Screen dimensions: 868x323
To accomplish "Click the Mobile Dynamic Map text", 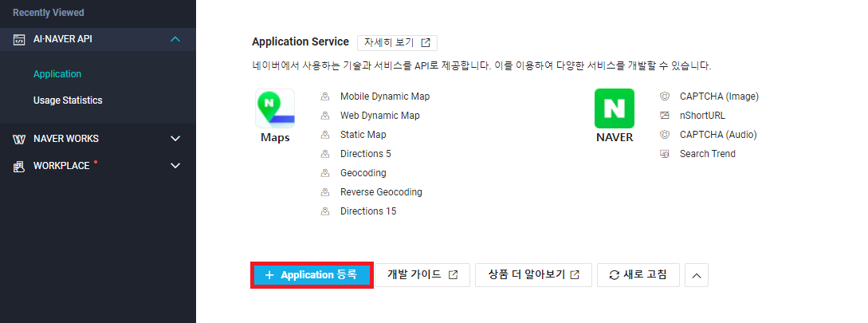I will [x=385, y=97].
